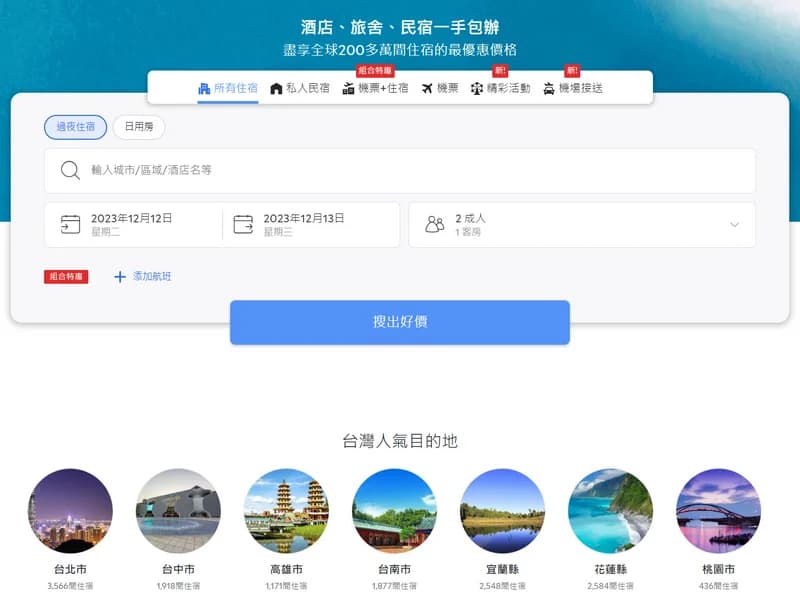Open the 台北市 destination thumbnail
This screenshot has height=598, width=800.
click(x=70, y=511)
